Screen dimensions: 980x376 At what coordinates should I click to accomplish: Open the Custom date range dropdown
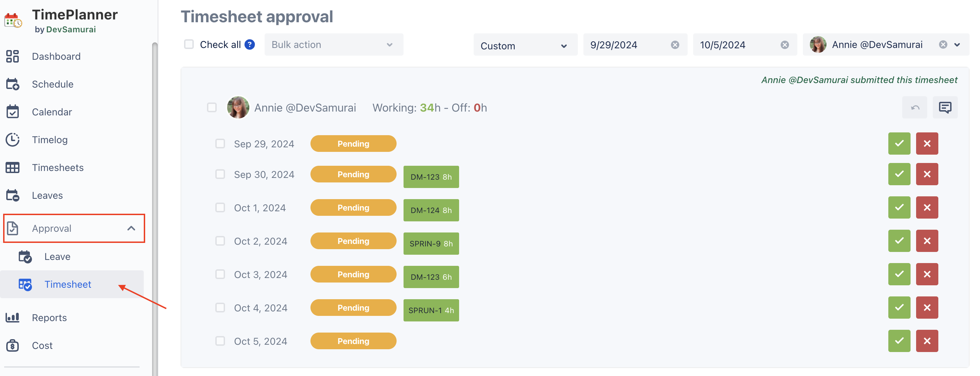[525, 46]
